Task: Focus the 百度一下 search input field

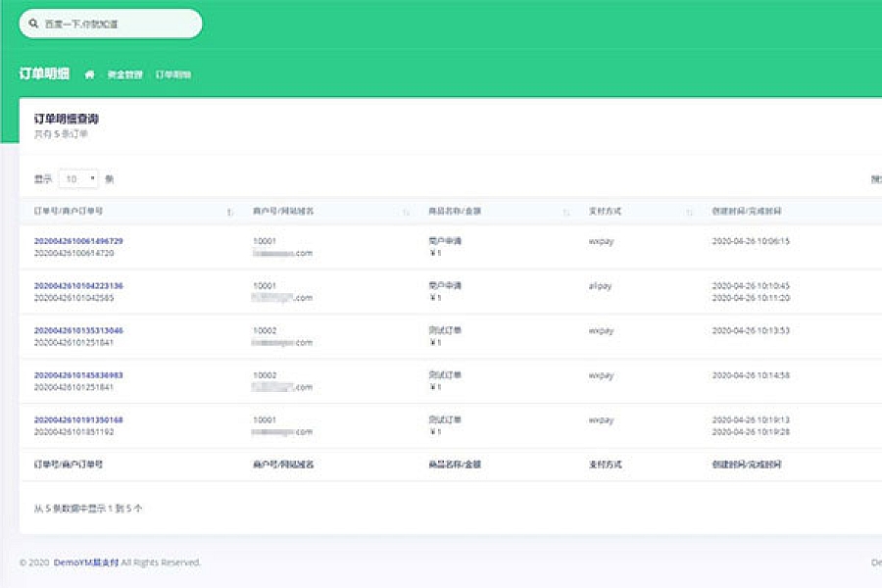Action: click(110, 24)
